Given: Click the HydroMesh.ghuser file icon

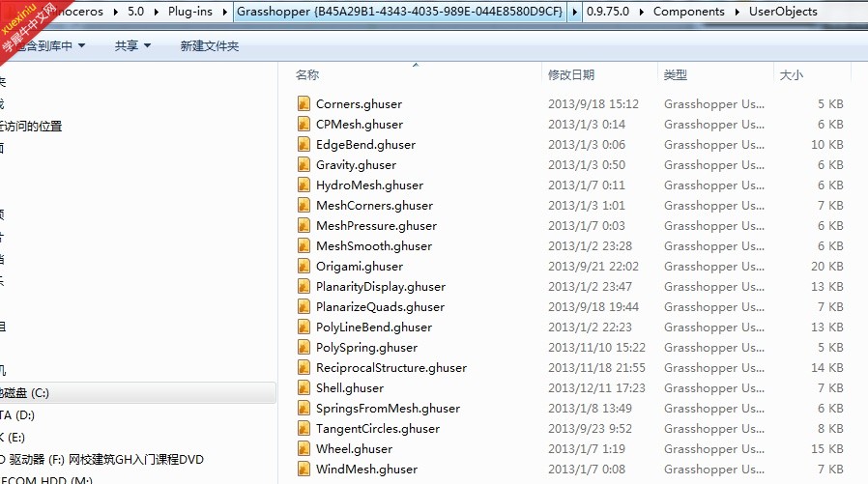Looking at the screenshot, I should [x=304, y=185].
